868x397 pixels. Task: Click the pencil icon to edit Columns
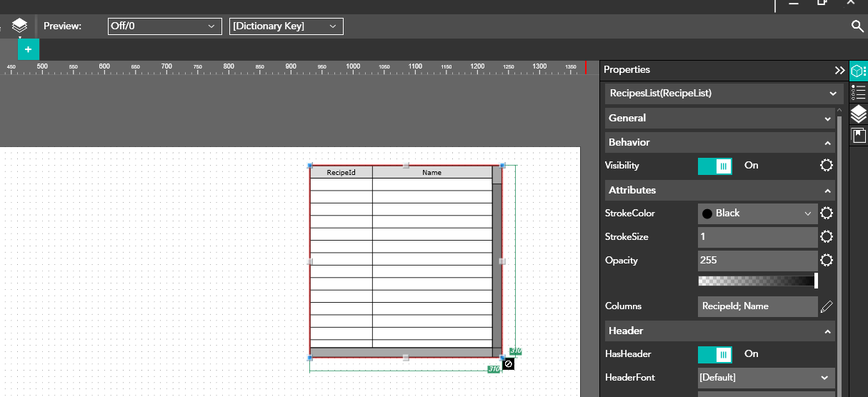827,306
